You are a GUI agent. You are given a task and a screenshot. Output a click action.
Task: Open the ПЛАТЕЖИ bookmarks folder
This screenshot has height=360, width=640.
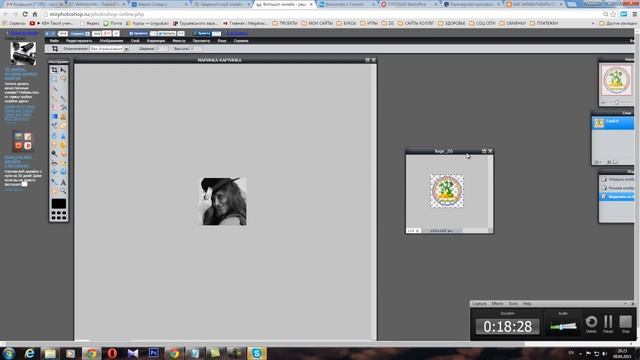coord(544,23)
